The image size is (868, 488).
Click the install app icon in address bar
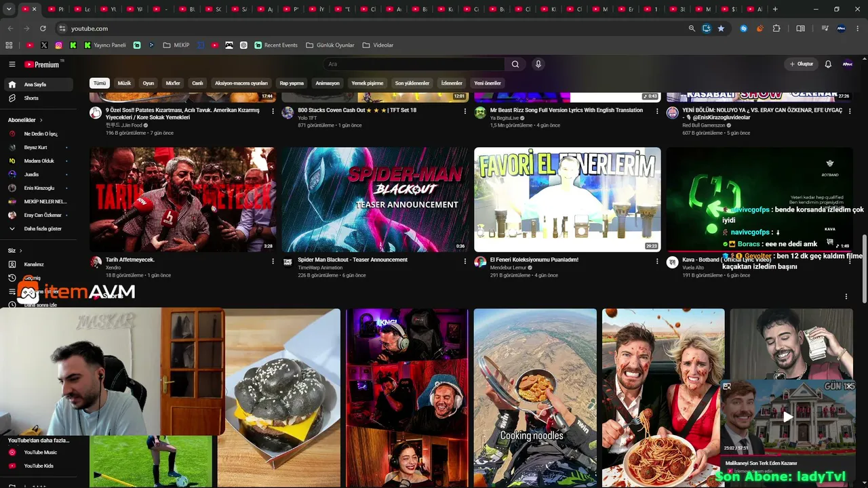click(707, 28)
